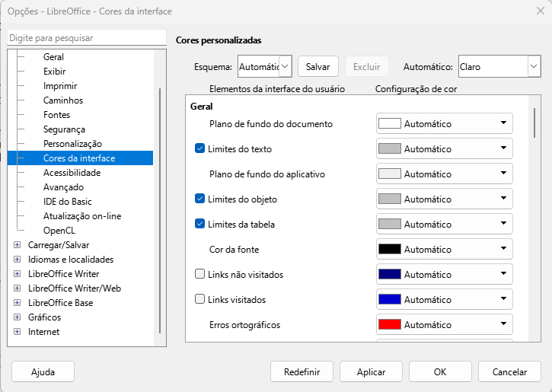Viewport: 552px width, 392px height.
Task: Click the Salvar scheme button
Action: pyautogui.click(x=318, y=66)
